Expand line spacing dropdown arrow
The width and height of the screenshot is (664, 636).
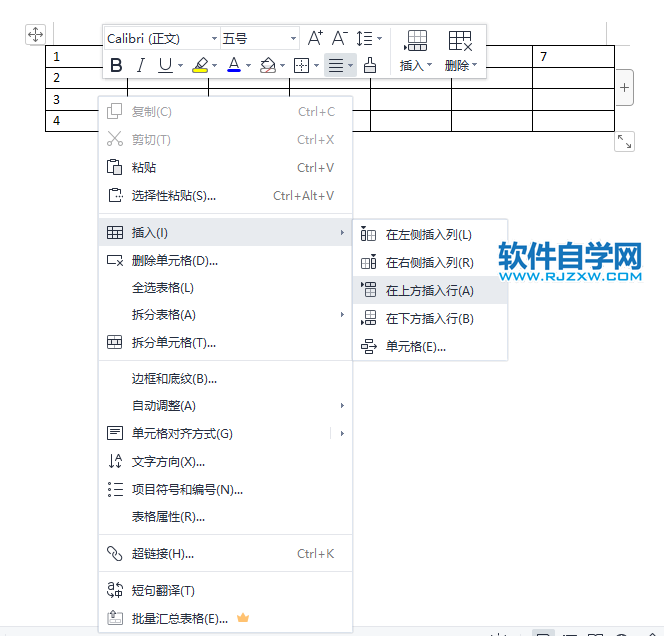(379, 38)
